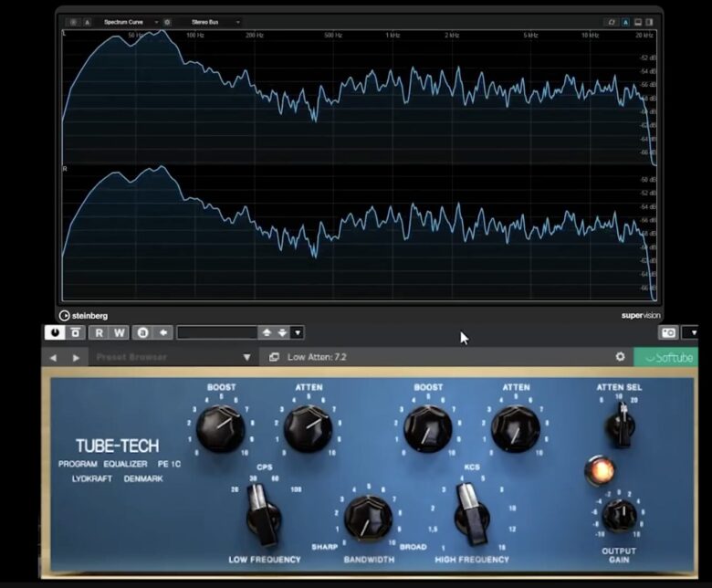Viewport: 712px width, 588px height.
Task: Click the KCS high frequency selector switch
Action: click(472, 513)
